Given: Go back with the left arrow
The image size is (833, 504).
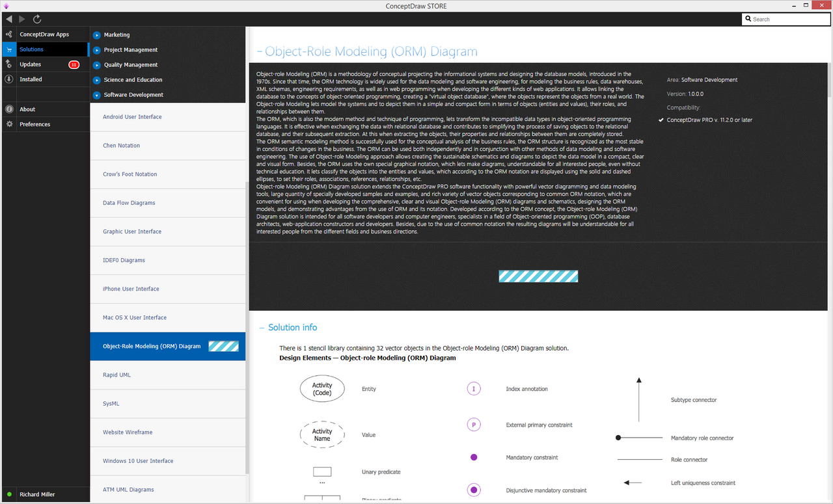Looking at the screenshot, I should (x=9, y=20).
